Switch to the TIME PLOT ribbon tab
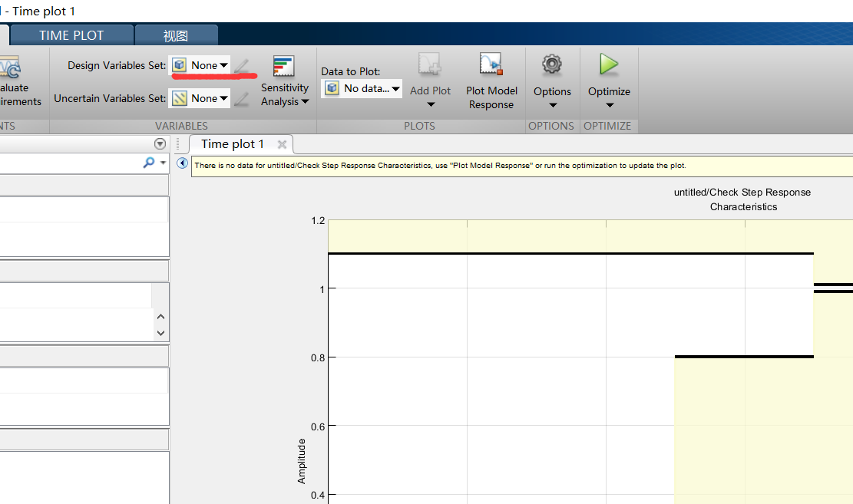Viewport: 853px width, 504px height. click(x=71, y=35)
